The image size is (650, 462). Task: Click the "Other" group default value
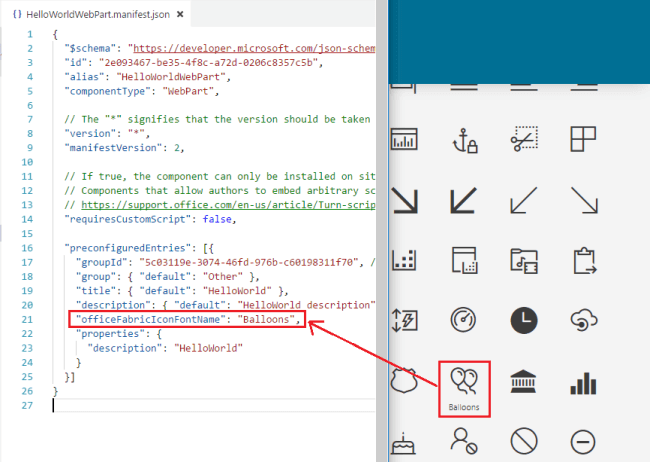(223, 277)
